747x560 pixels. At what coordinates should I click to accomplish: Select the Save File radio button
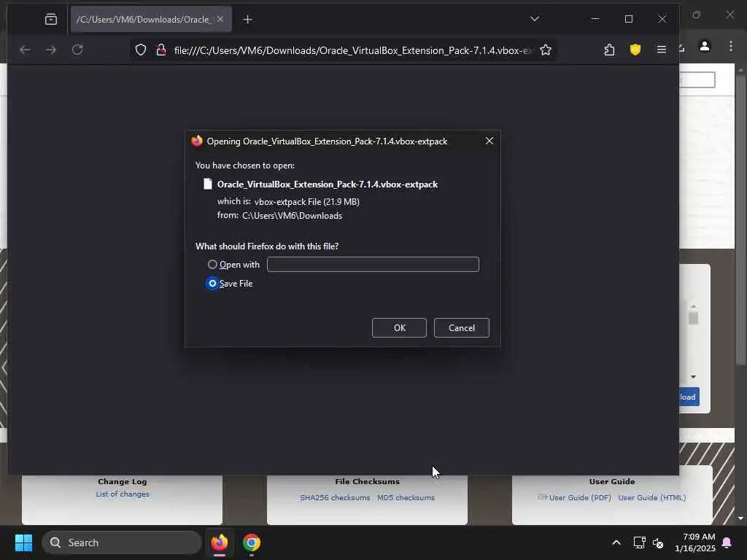(x=212, y=284)
